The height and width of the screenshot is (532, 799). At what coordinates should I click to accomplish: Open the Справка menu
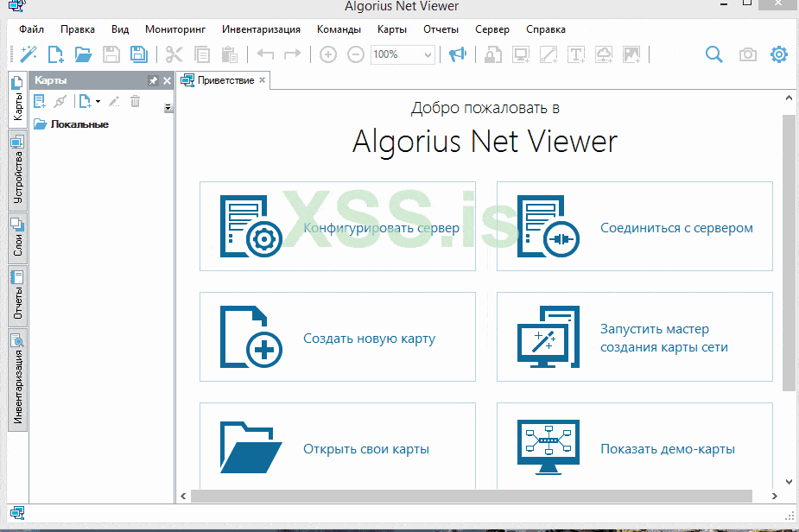(546, 29)
